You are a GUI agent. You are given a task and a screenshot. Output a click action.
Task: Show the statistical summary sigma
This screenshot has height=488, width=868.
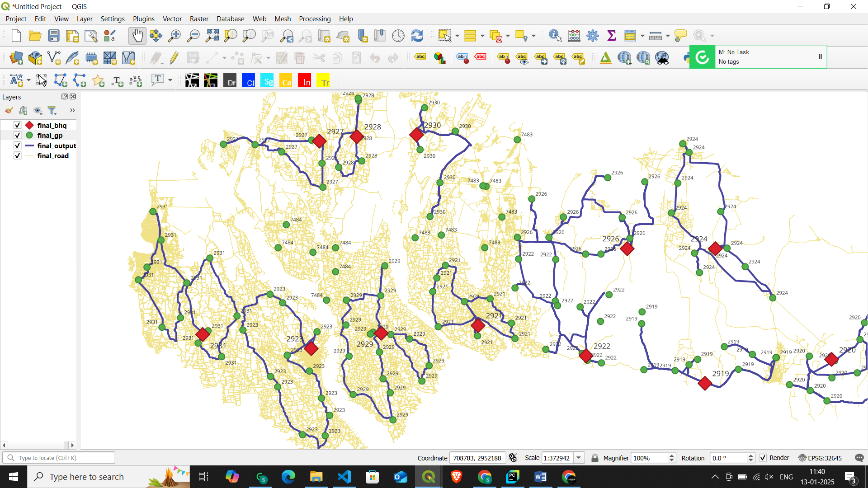pos(612,36)
